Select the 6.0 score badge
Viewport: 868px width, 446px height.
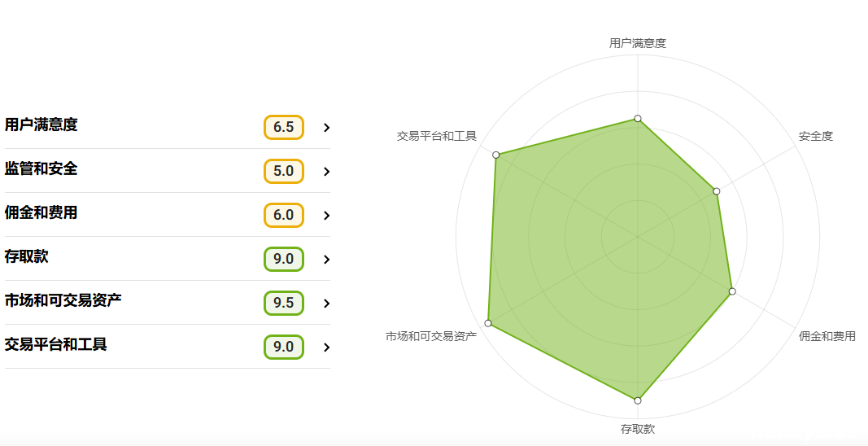tap(283, 215)
